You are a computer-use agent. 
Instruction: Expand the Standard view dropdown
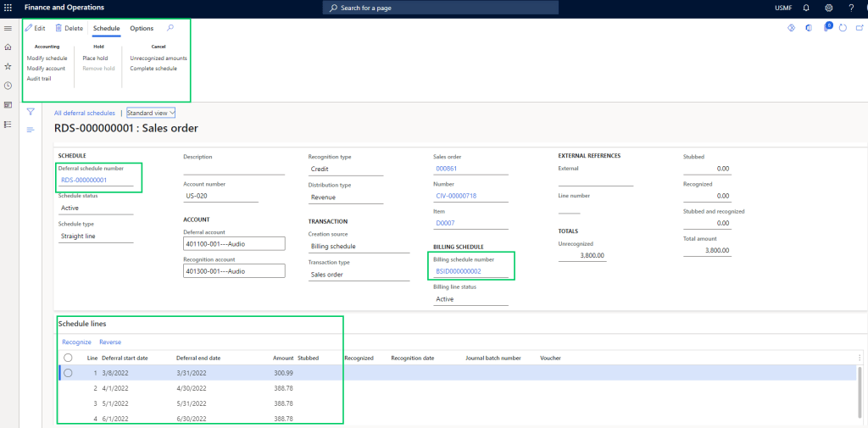pyautogui.click(x=151, y=112)
